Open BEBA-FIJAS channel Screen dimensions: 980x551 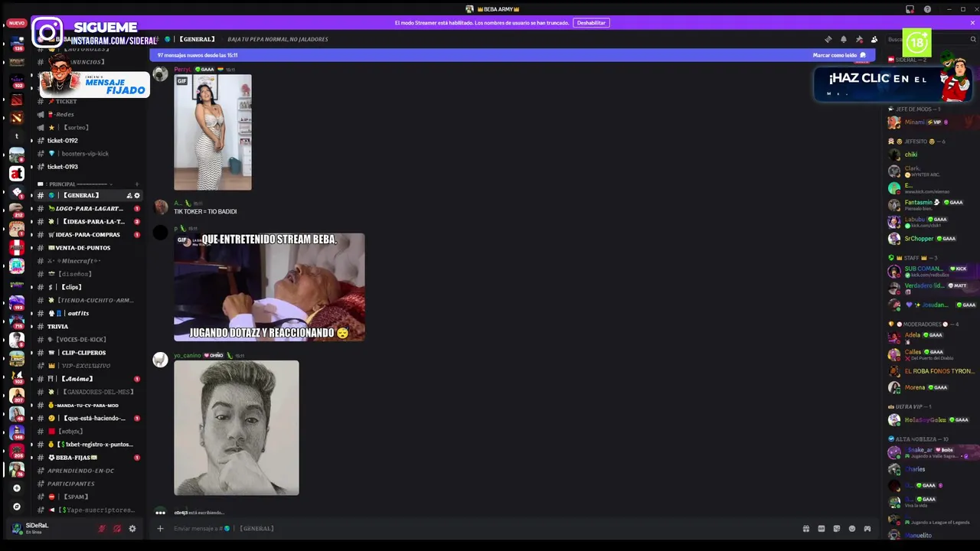point(88,457)
